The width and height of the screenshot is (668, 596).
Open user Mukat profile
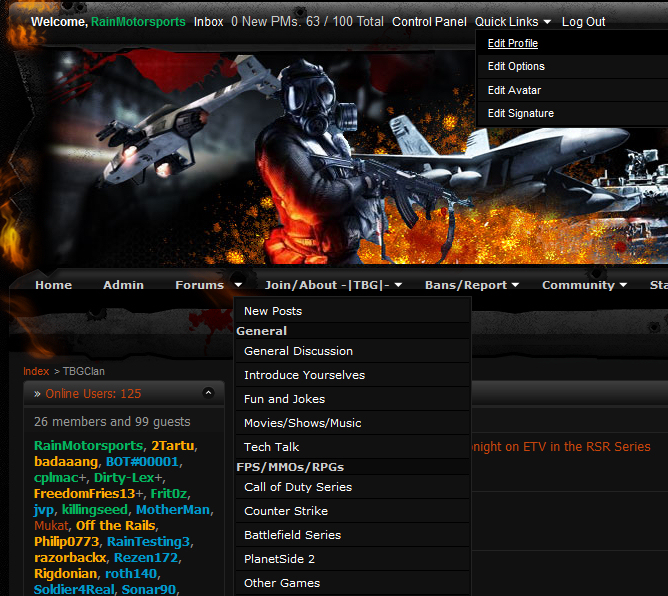click(x=51, y=525)
